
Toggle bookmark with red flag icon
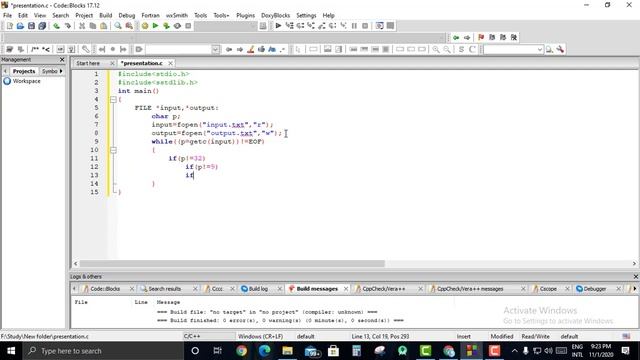click(481, 38)
